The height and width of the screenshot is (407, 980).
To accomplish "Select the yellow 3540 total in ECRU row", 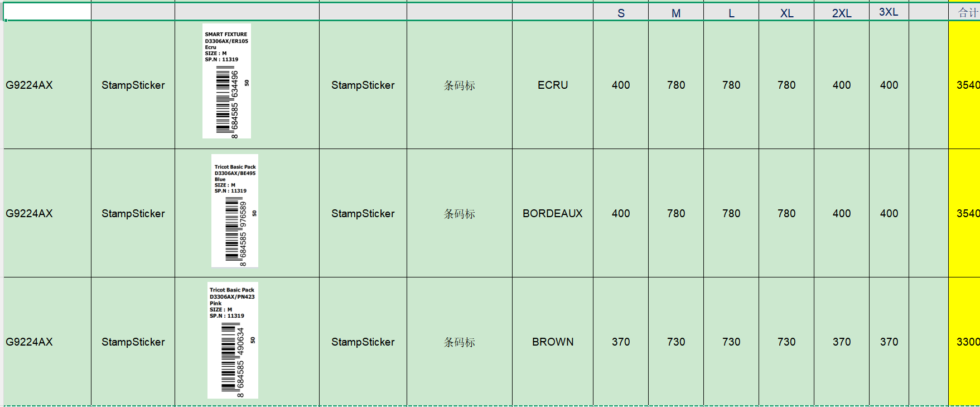I will [965, 85].
